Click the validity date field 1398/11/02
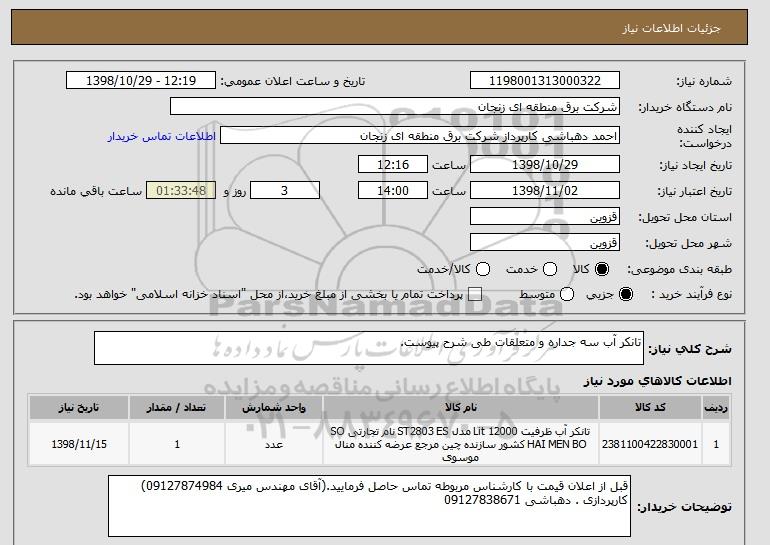770x545 pixels. click(545, 191)
